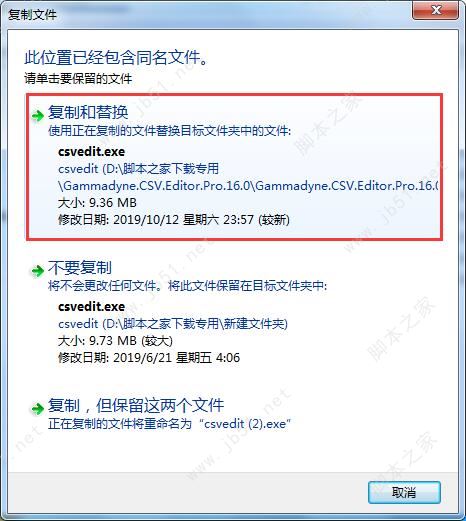The height and width of the screenshot is (521, 466).
Task: Choose the 复制和替换 option heading
Action: [88, 112]
